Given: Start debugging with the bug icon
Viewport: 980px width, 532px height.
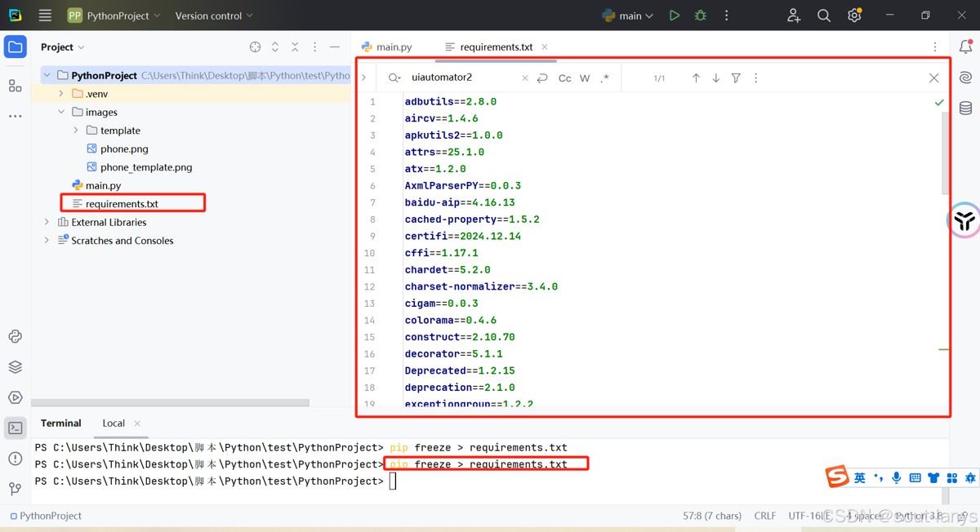Looking at the screenshot, I should click(700, 16).
